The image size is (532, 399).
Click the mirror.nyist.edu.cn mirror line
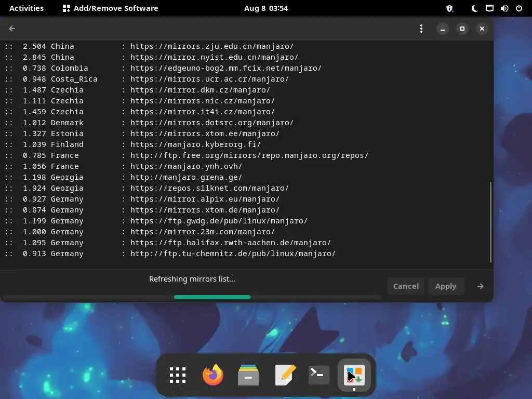pyautogui.click(x=151, y=57)
